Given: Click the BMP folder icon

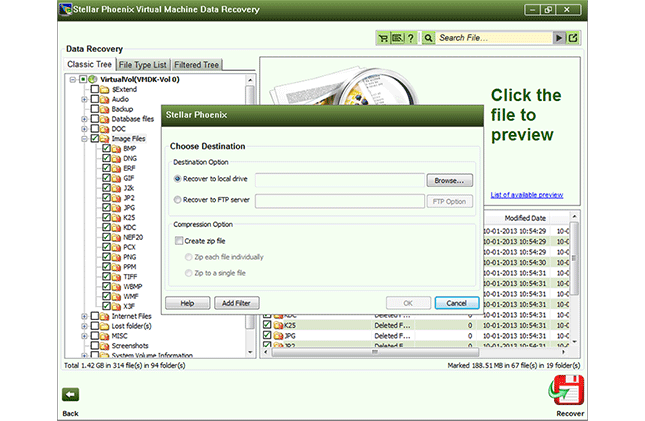Looking at the screenshot, I should [x=116, y=149].
